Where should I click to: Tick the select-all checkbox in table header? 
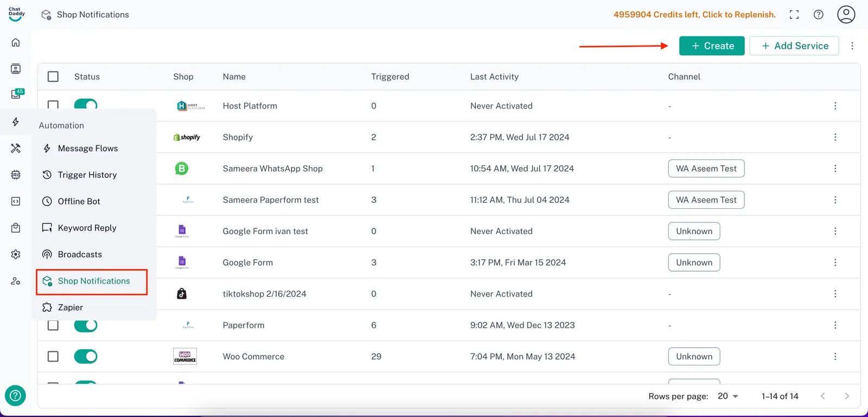pos(53,76)
